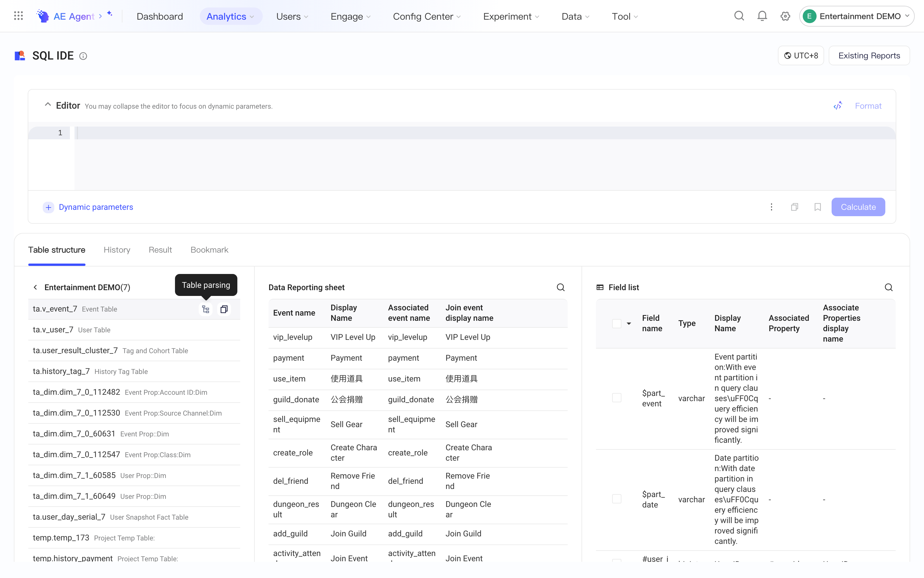The height and width of the screenshot is (578, 924).
Task: Toggle select-all checkbox in Field list header
Action: pyautogui.click(x=616, y=323)
